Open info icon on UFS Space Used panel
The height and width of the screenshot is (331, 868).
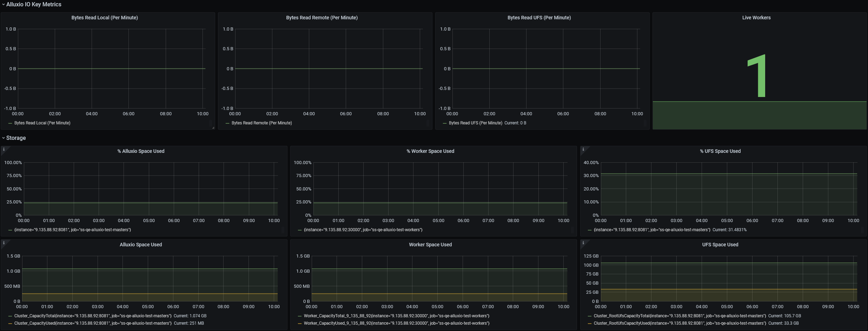(583, 243)
